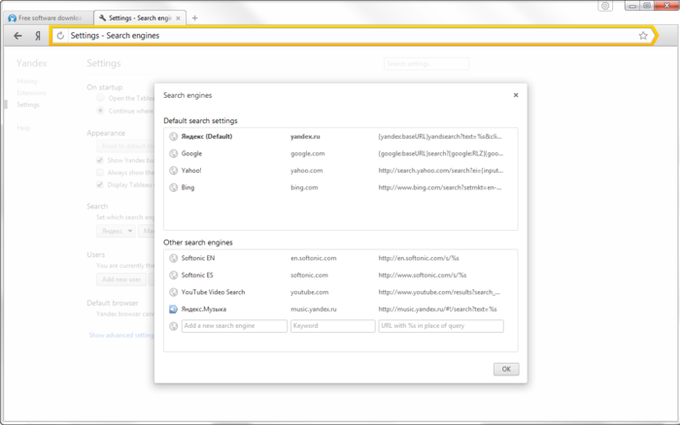
Task: Open Help in the dimmed settings sidebar
Action: coord(23,128)
